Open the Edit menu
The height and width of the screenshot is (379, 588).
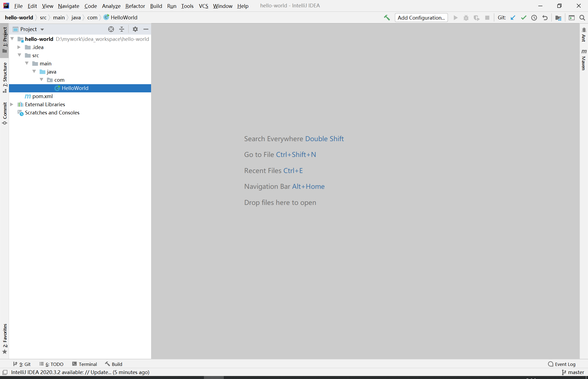click(x=32, y=6)
